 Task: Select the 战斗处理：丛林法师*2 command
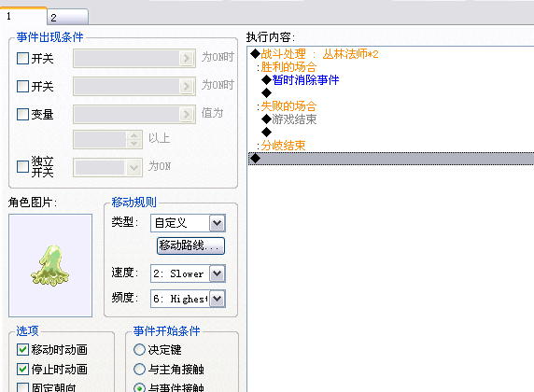click(x=319, y=54)
